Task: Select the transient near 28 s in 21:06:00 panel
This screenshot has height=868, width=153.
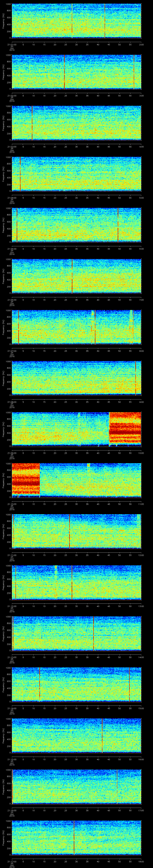Action: (72, 276)
